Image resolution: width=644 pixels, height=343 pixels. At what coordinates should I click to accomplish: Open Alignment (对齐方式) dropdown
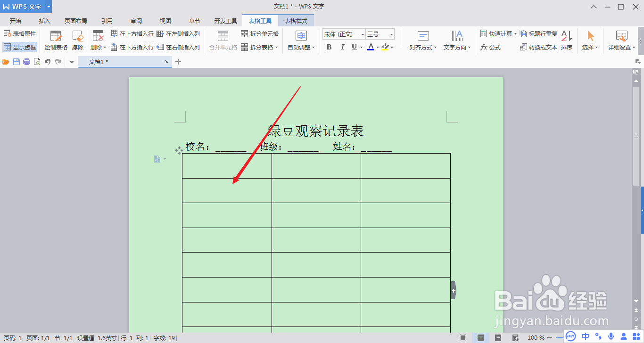point(423,41)
